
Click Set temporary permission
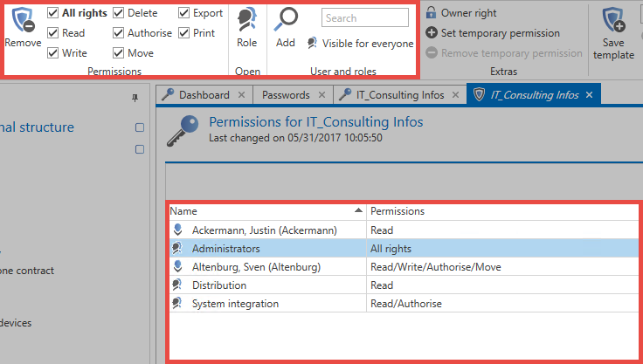tap(493, 33)
